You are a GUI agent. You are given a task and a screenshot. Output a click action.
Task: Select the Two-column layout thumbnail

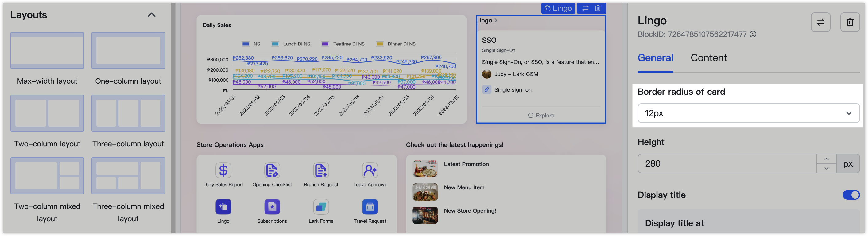[47, 113]
